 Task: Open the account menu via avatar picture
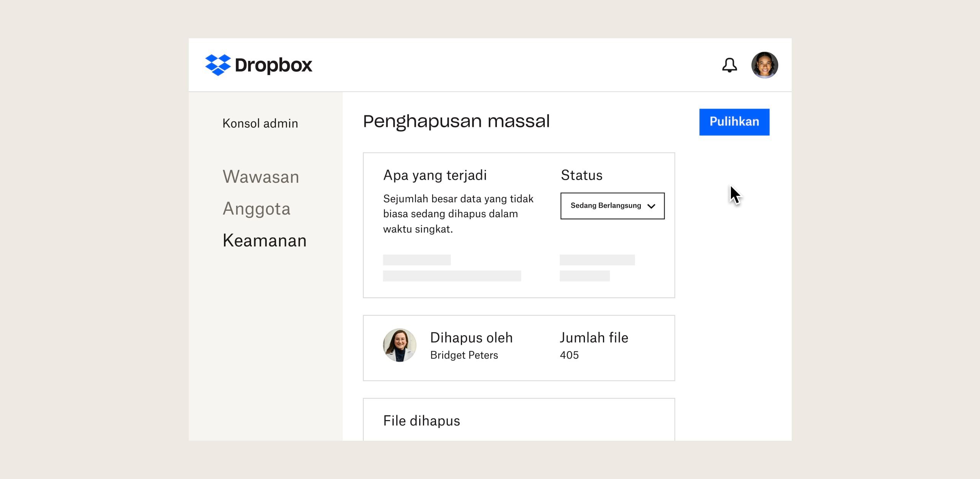point(766,65)
